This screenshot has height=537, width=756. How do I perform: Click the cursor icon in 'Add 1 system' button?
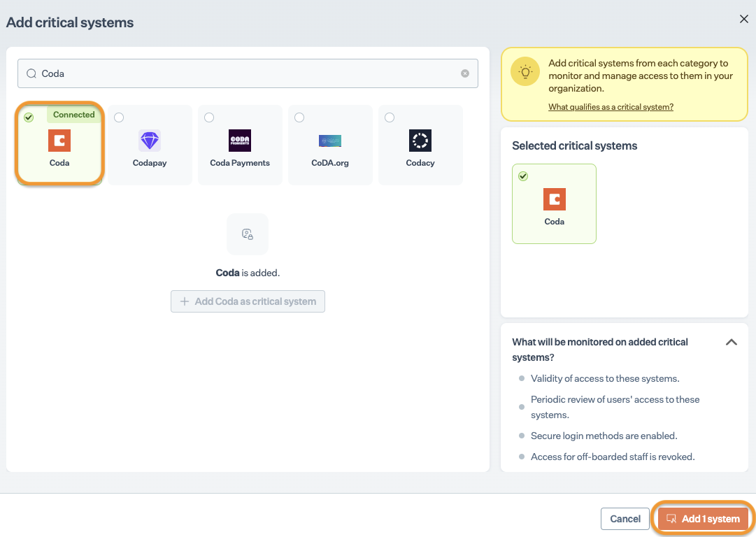click(671, 519)
